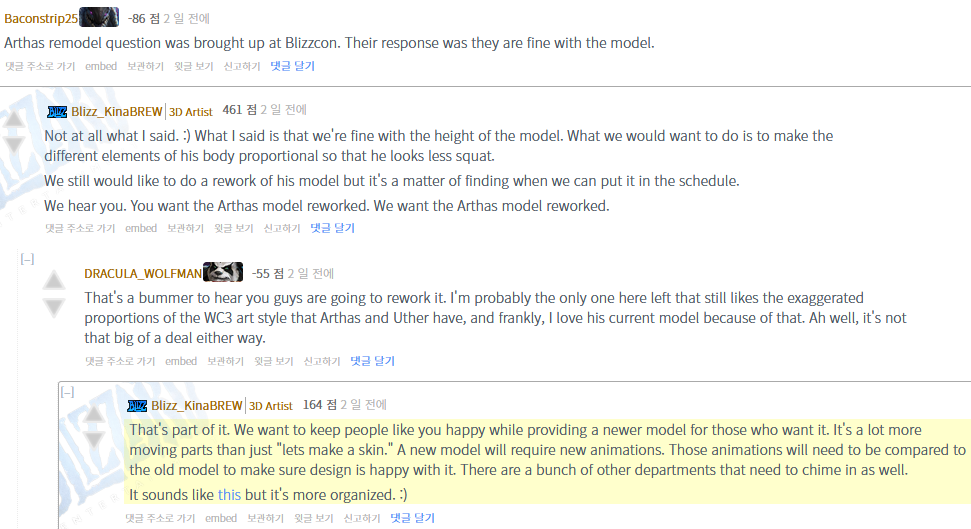Open Baconstrip25's user profile
Image resolution: width=971 pixels, height=529 pixels.
pos(40,18)
